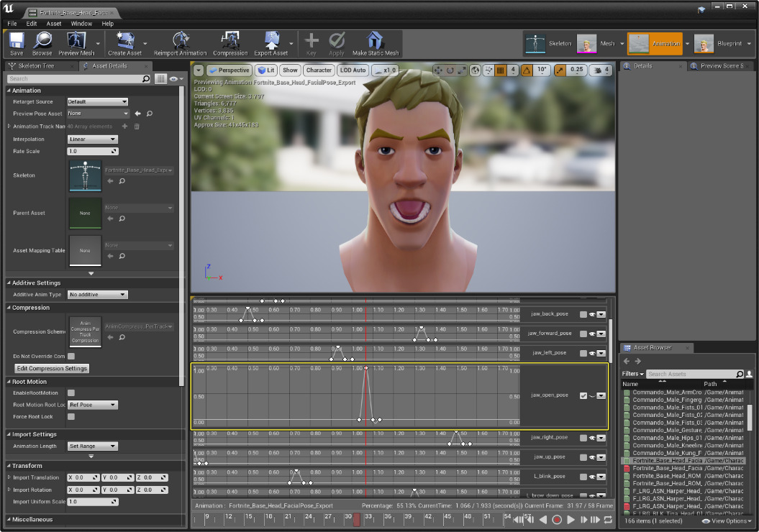
Task: Click the record button in playback controls
Action: (x=556, y=520)
